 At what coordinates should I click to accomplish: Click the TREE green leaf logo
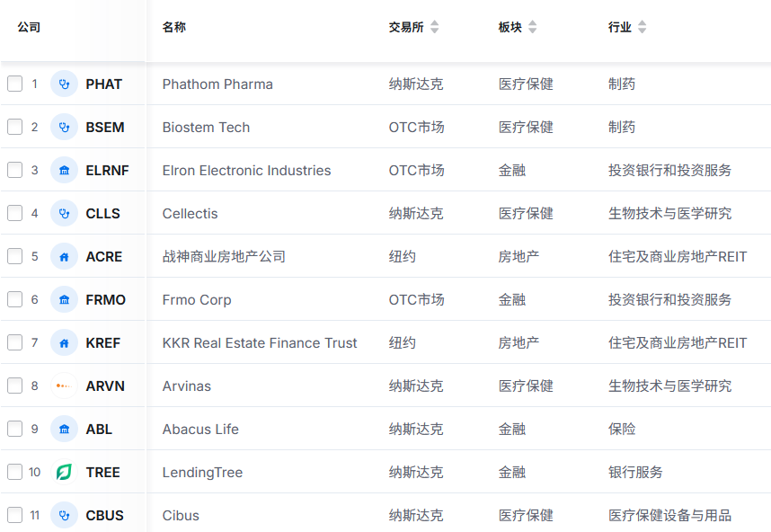point(64,472)
